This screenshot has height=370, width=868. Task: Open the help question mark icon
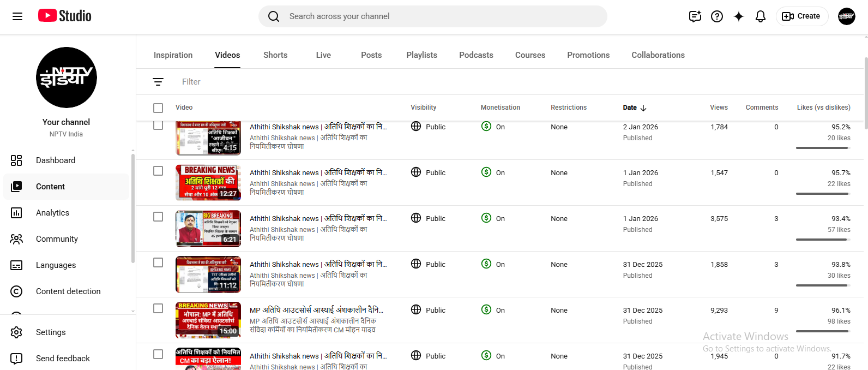717,16
